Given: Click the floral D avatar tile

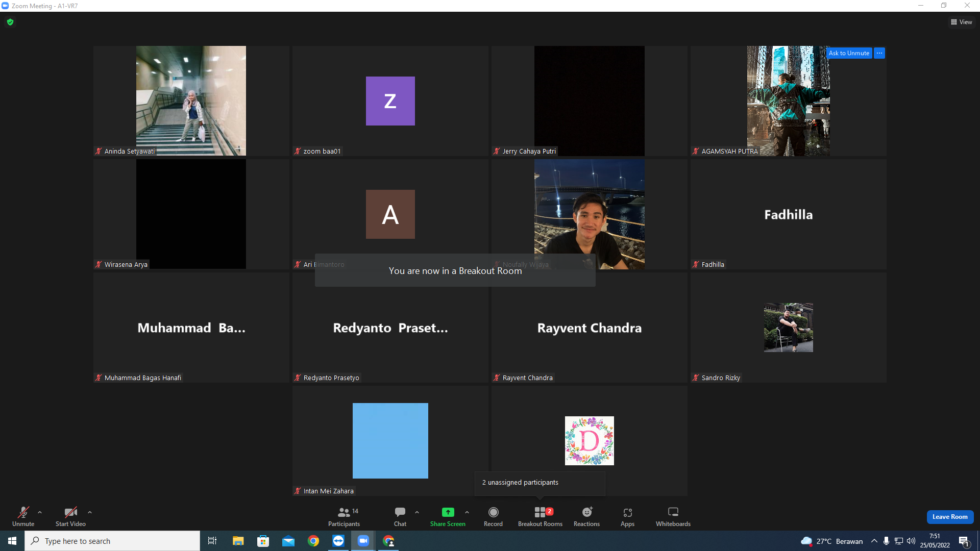Looking at the screenshot, I should 590,441.
